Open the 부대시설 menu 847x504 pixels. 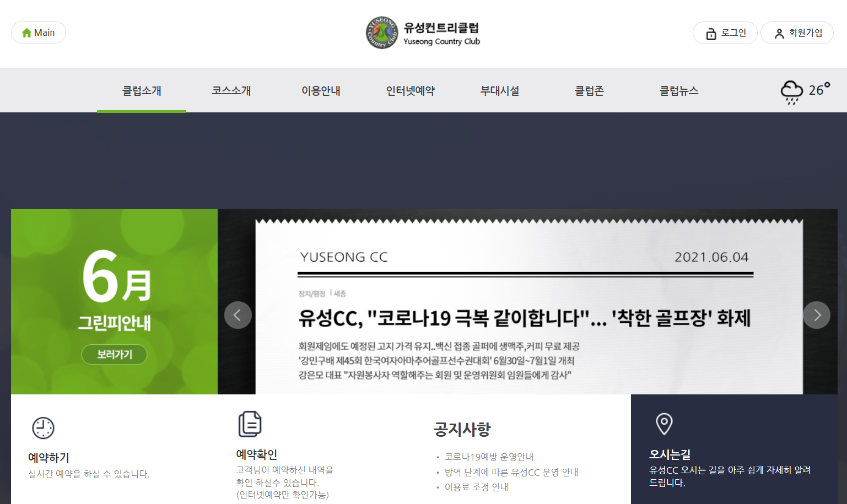500,91
